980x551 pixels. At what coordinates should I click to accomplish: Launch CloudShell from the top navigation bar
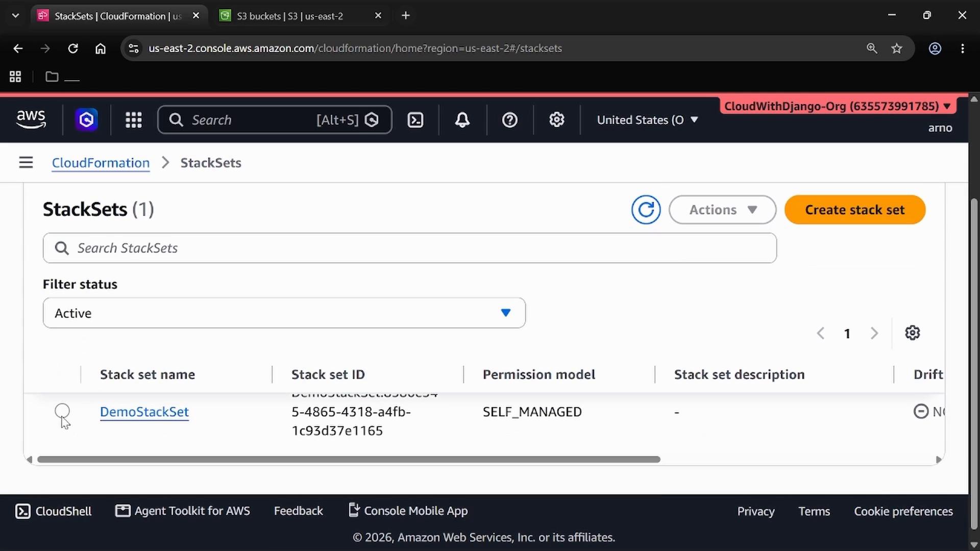coord(415,120)
